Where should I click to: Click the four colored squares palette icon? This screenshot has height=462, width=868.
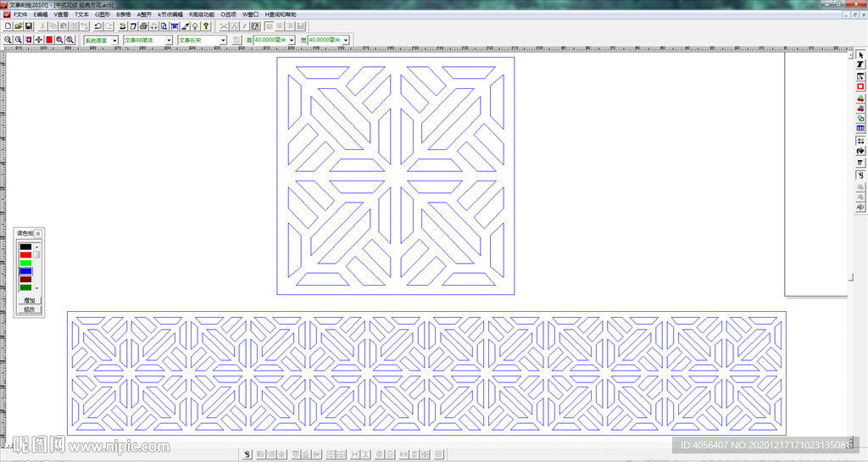click(860, 141)
